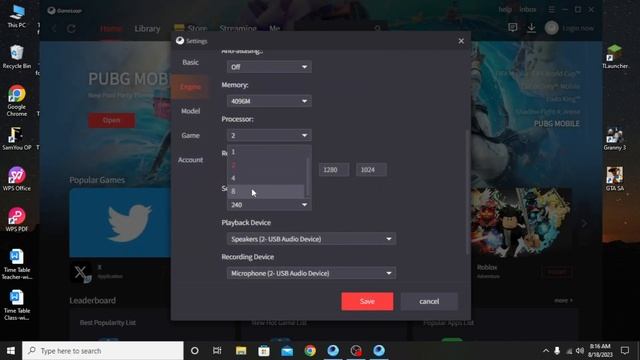Choose 1 in the processor list
The height and width of the screenshot is (360, 640).
tap(266, 152)
